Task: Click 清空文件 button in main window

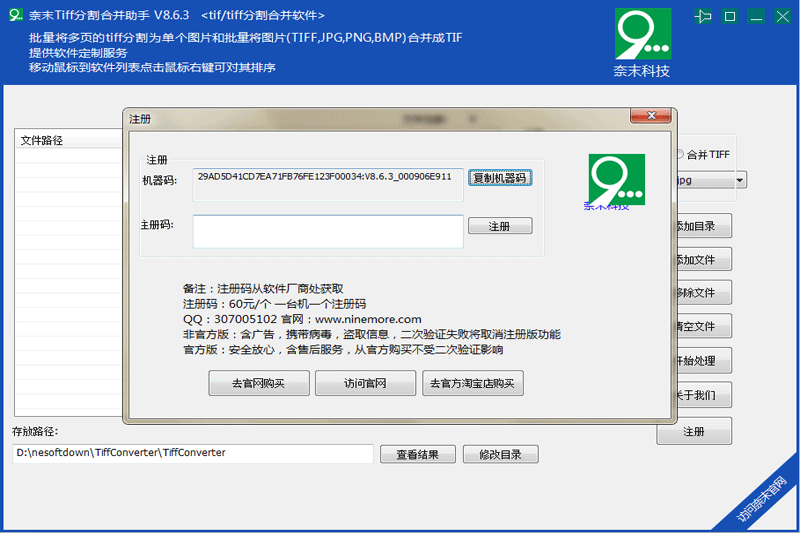Action: [703, 326]
